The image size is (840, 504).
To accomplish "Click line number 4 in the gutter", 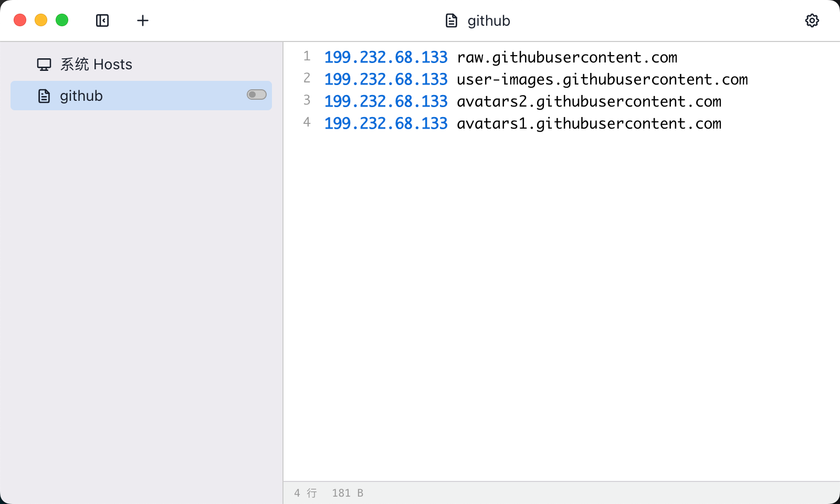I will pyautogui.click(x=307, y=122).
